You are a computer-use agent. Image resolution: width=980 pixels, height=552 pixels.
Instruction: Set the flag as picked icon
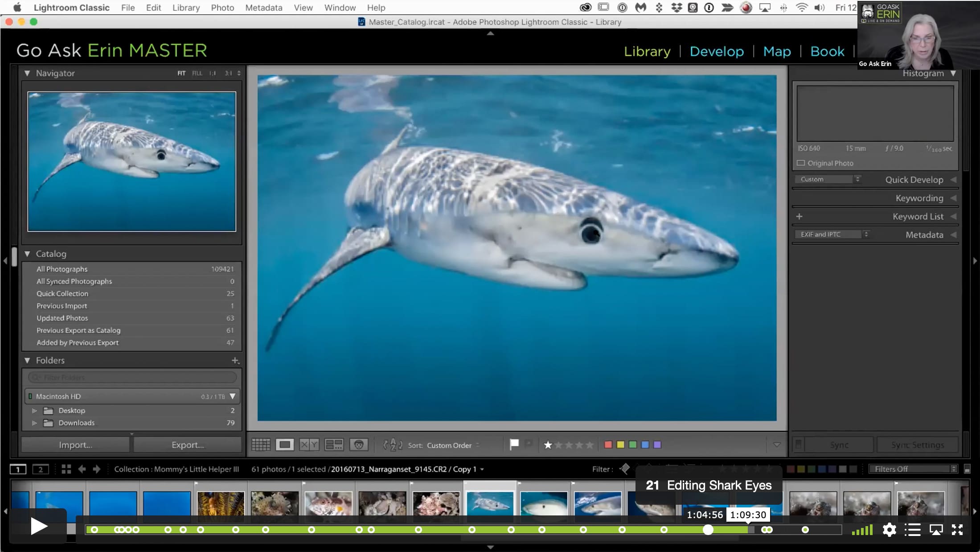(514, 444)
